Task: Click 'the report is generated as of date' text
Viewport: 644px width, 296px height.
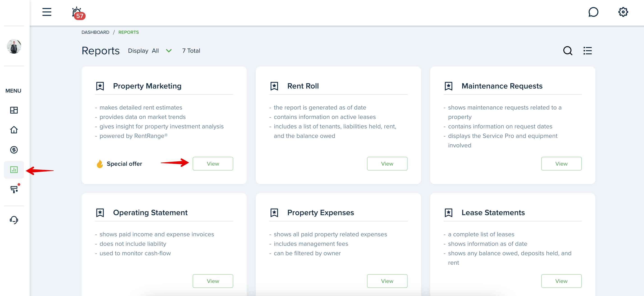Action: [320, 107]
